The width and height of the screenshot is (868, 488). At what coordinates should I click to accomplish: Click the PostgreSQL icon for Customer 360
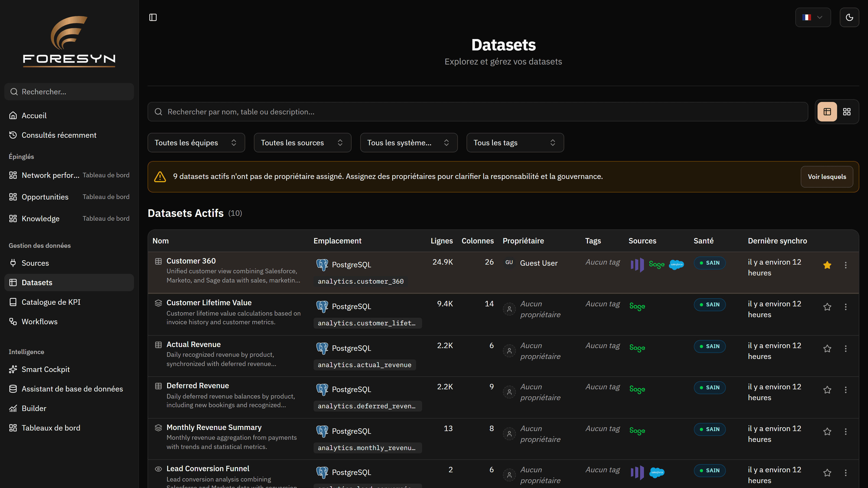click(x=322, y=265)
